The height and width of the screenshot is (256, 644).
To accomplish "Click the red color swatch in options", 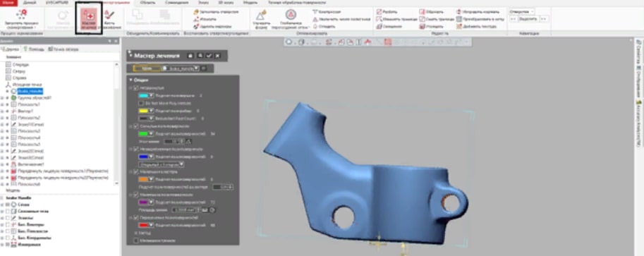I will (x=143, y=225).
